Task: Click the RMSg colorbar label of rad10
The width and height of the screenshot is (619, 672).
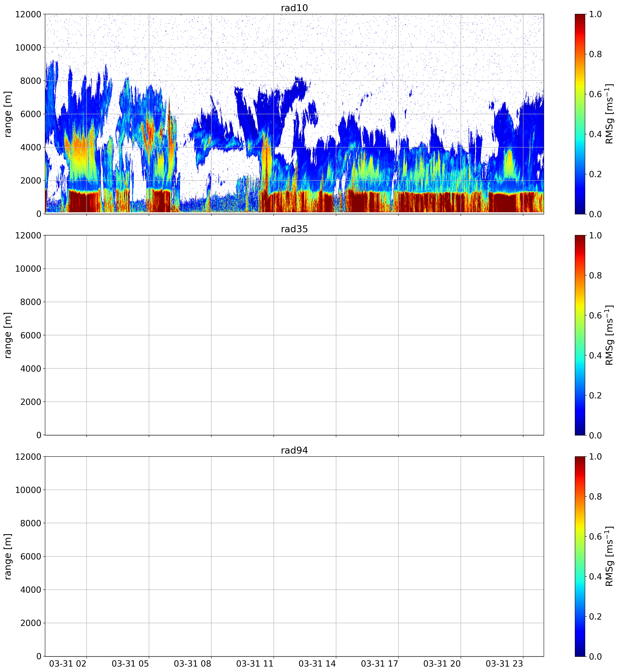Action: [x=610, y=114]
